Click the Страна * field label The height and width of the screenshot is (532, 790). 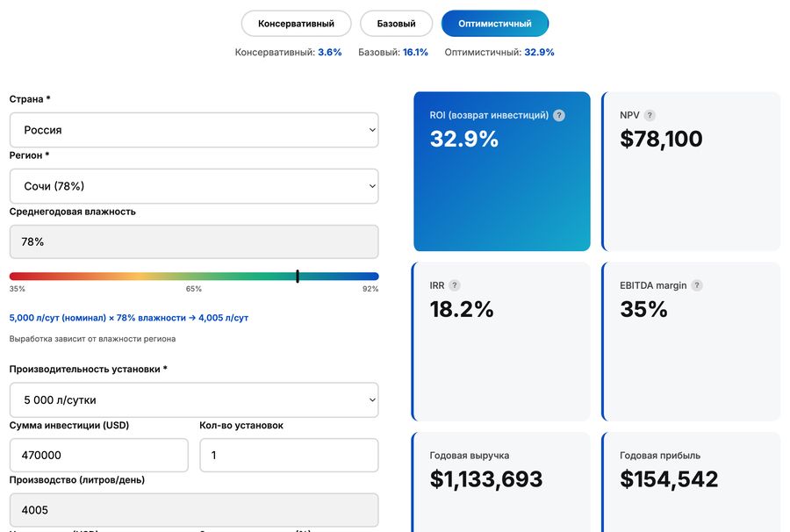pos(30,99)
